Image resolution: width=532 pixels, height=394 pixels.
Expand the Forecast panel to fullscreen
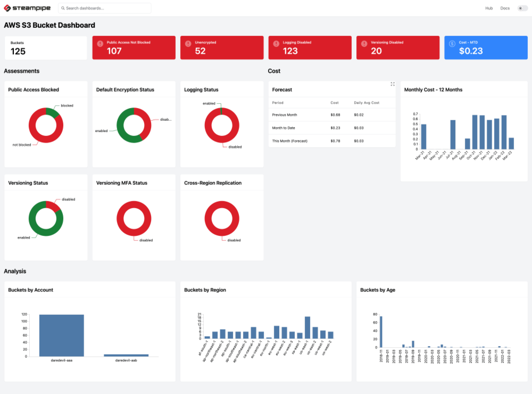[393, 84]
